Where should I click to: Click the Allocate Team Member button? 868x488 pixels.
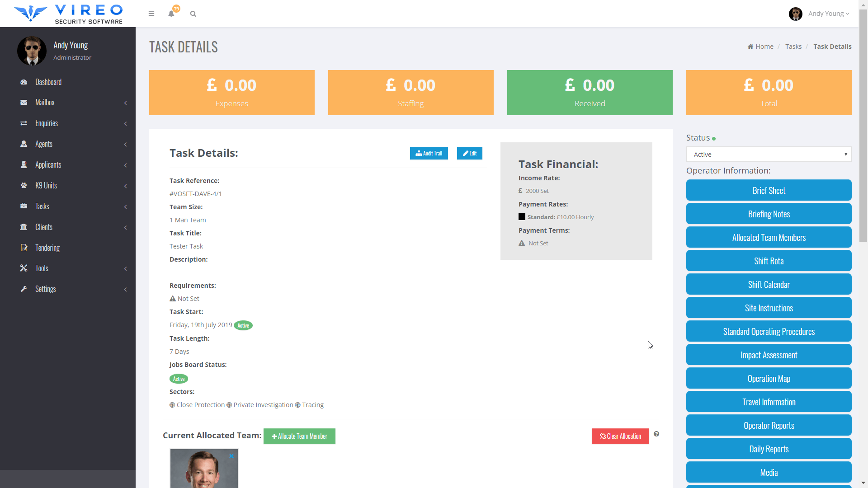pyautogui.click(x=299, y=436)
